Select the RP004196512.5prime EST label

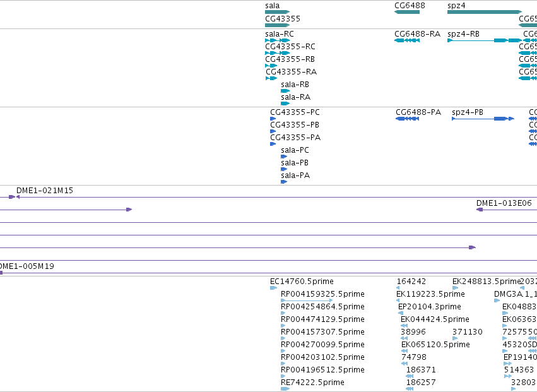322,371
